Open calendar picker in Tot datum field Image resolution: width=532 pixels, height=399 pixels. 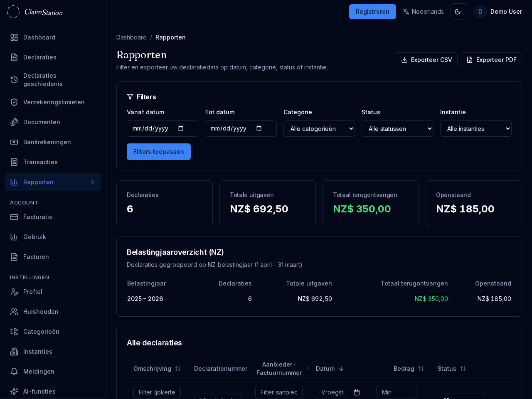[259, 128]
